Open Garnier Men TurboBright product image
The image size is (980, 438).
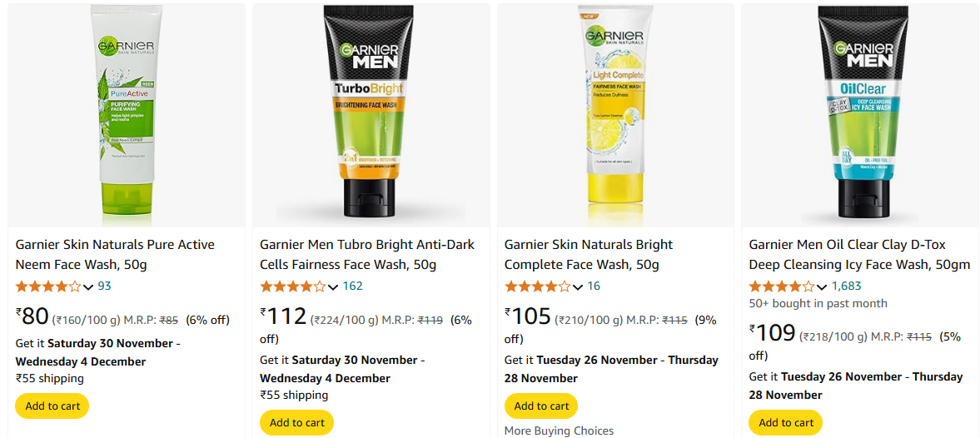(x=371, y=116)
